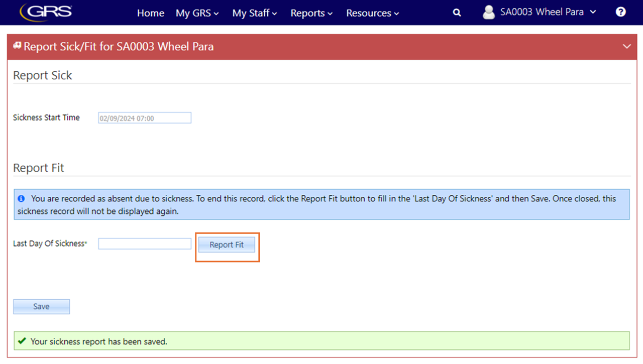Click the ambulance icon in panel header
Screen dimensions: 643x364
pos(17,46)
